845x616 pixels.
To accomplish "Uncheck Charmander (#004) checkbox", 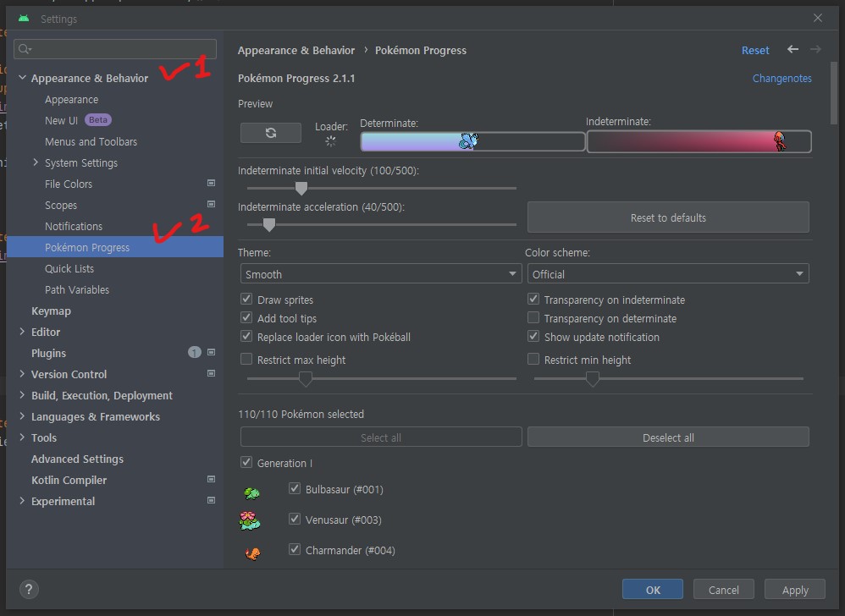I will 295,550.
